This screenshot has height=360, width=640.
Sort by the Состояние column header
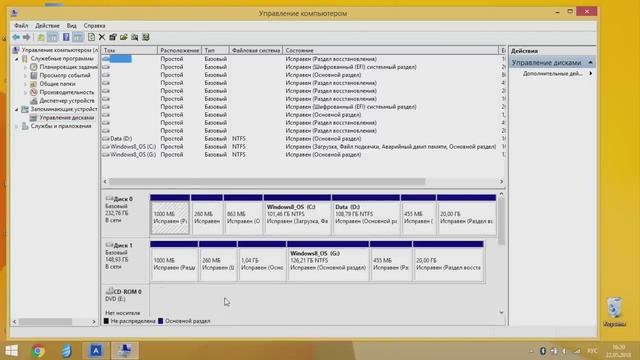391,50
